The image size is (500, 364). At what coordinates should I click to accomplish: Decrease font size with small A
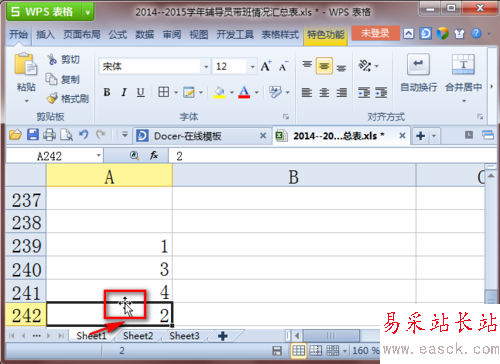pos(283,66)
